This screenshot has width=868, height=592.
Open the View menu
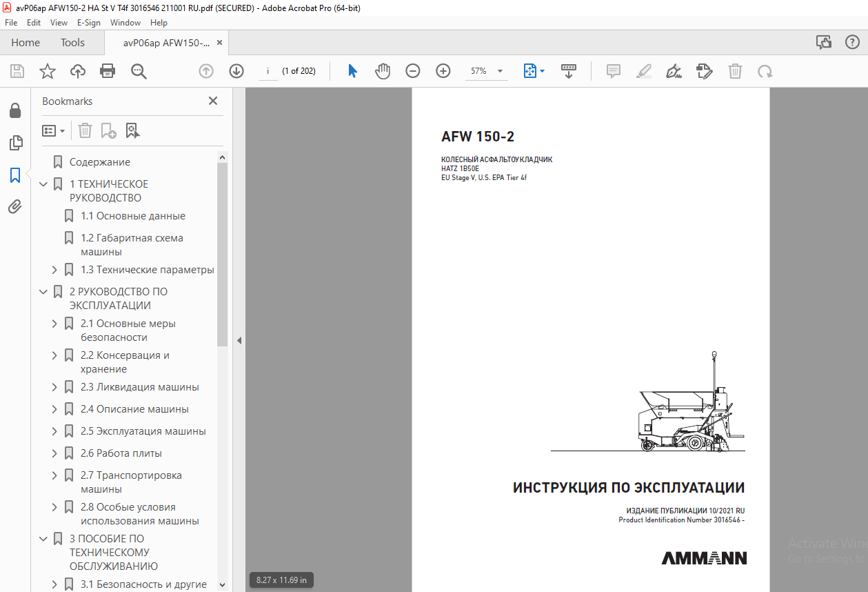(x=59, y=22)
